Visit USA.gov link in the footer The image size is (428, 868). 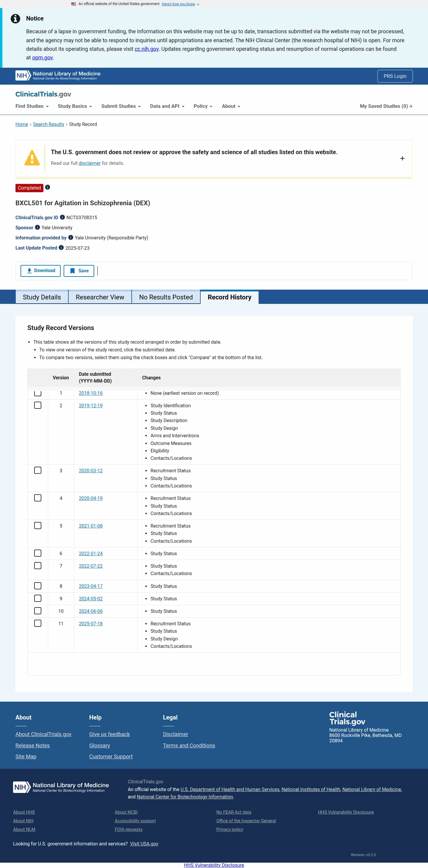click(x=144, y=844)
